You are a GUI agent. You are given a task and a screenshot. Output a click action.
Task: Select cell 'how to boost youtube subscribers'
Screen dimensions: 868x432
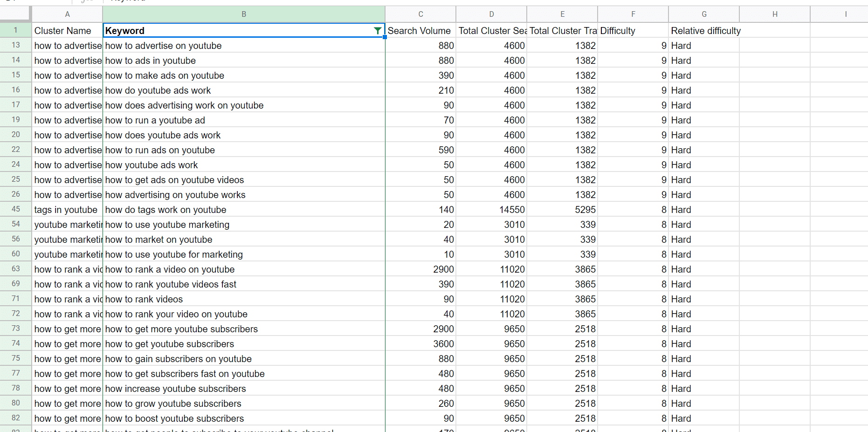point(244,418)
